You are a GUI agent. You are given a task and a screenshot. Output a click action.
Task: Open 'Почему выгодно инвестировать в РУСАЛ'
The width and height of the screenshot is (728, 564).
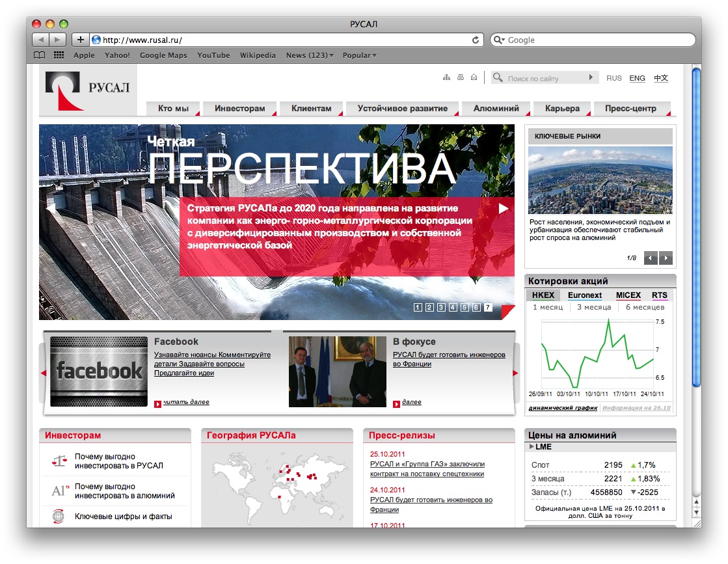tap(119, 461)
